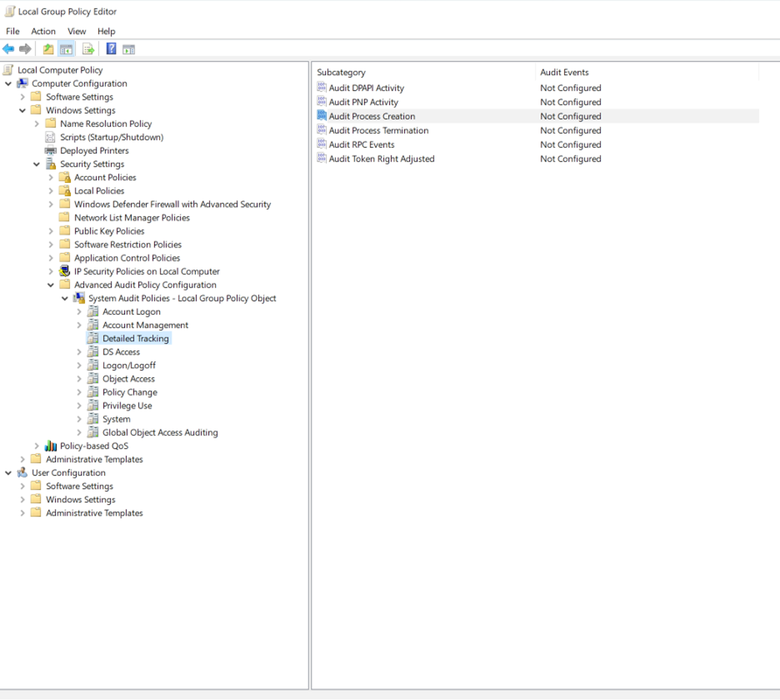The width and height of the screenshot is (780, 700).
Task: Click the User Configuration user icon
Action: (x=22, y=472)
